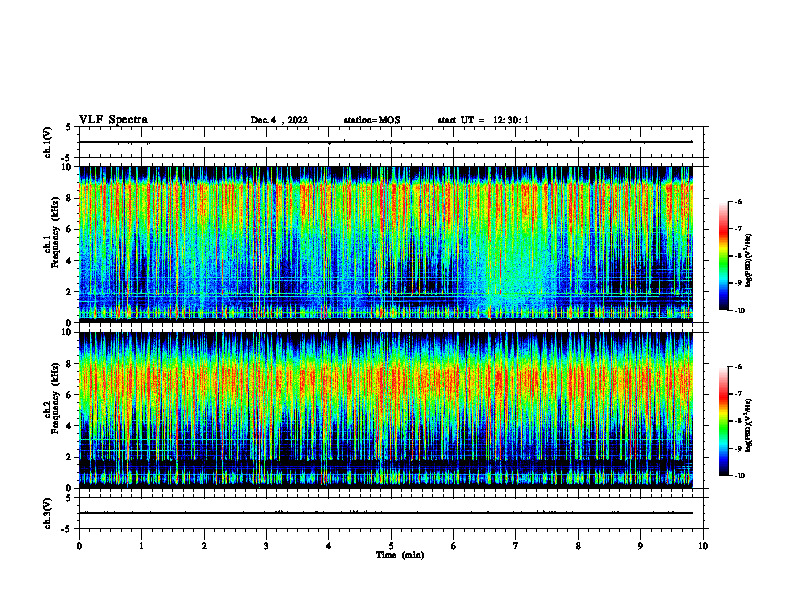Viewport: 792px width, 612px height.
Task: Click the "ch.3(V)" waveform axis label
Action: click(47, 513)
